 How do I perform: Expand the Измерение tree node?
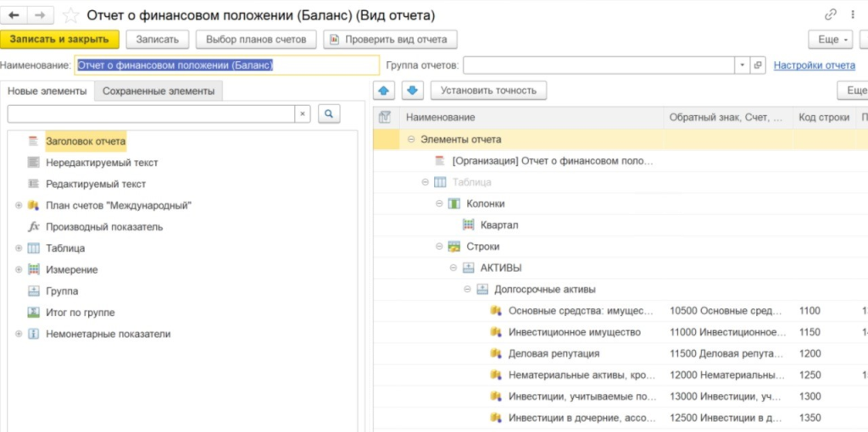18,269
